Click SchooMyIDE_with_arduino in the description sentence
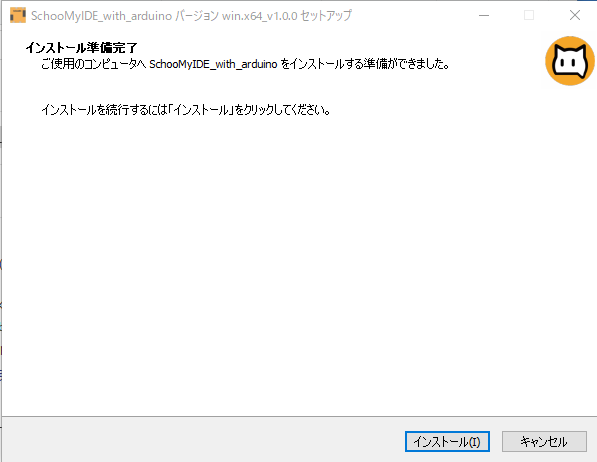Screen dimensions: 597x462 pos(213,64)
